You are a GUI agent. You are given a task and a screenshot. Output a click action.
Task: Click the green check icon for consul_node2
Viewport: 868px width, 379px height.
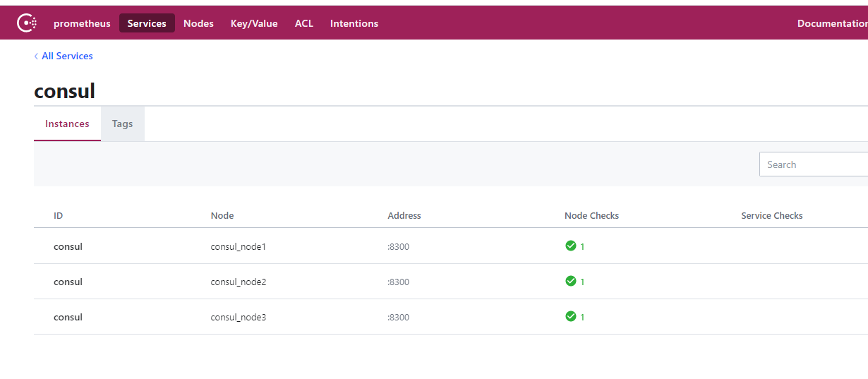pyautogui.click(x=571, y=281)
